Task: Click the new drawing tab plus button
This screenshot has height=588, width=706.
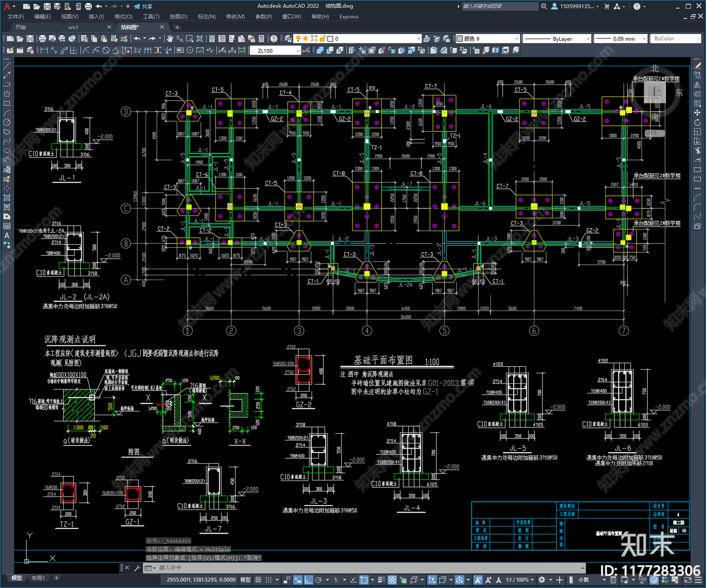Action: click(x=177, y=27)
